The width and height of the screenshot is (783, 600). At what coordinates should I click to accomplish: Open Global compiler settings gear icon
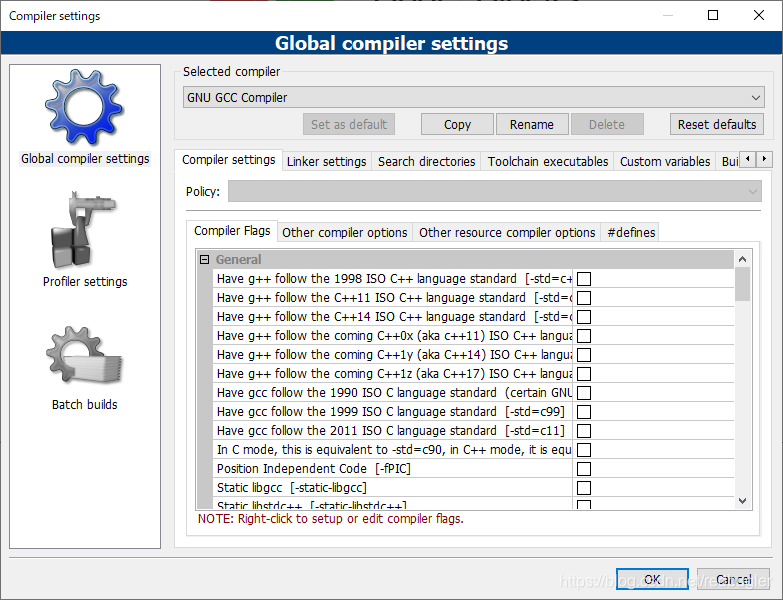click(x=84, y=108)
